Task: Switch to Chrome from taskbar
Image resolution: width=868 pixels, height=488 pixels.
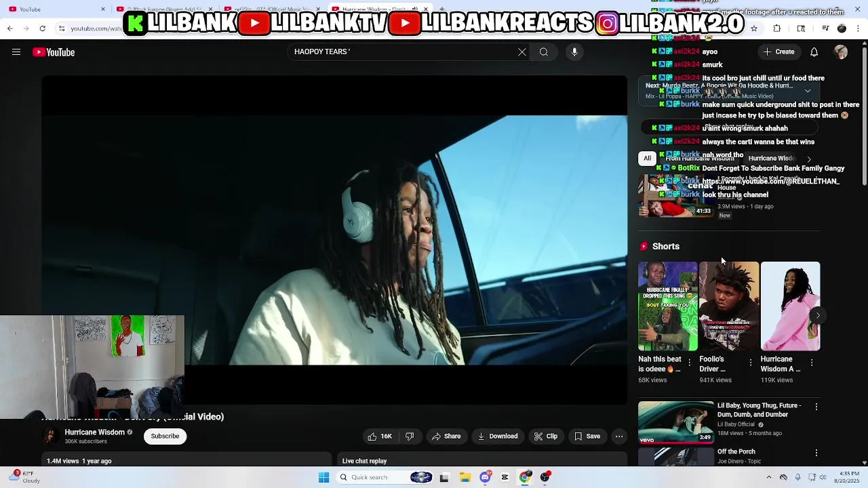Action: tap(524, 477)
